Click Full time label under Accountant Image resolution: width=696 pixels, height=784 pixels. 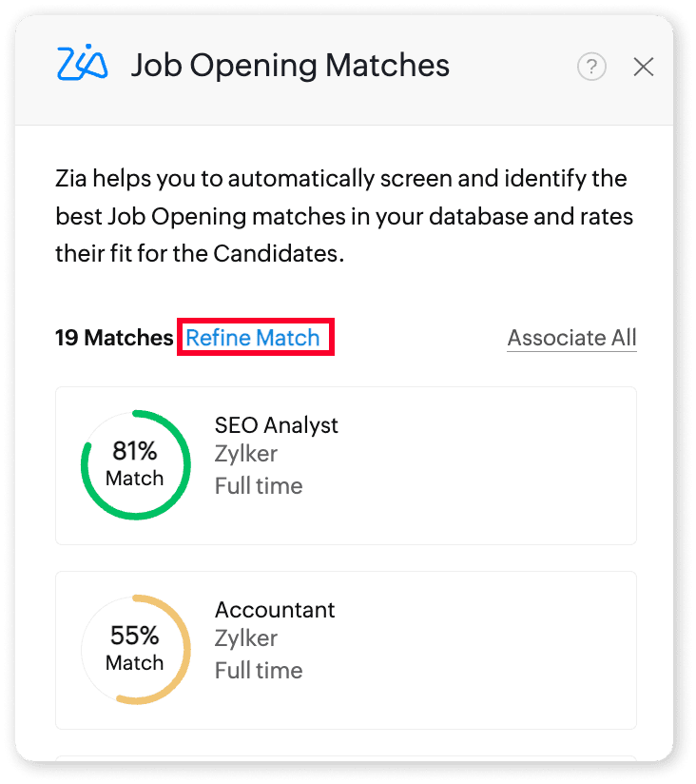[259, 670]
